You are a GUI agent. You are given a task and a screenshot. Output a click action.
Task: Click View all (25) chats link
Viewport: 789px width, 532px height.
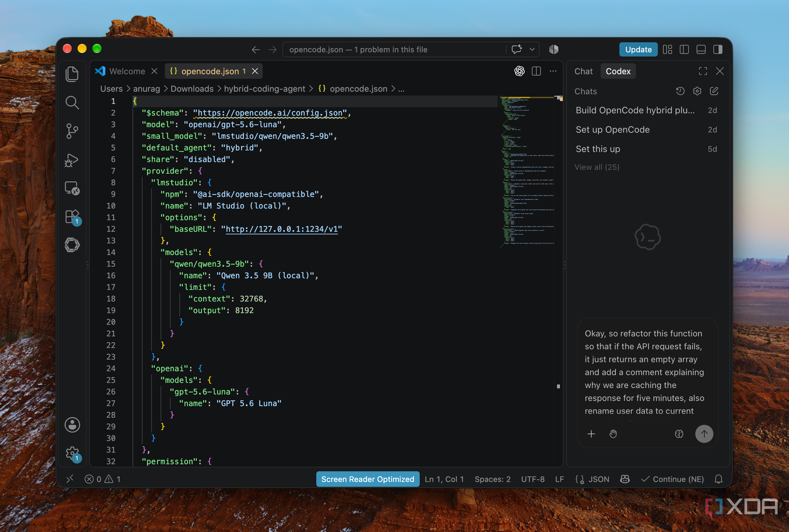coord(596,167)
